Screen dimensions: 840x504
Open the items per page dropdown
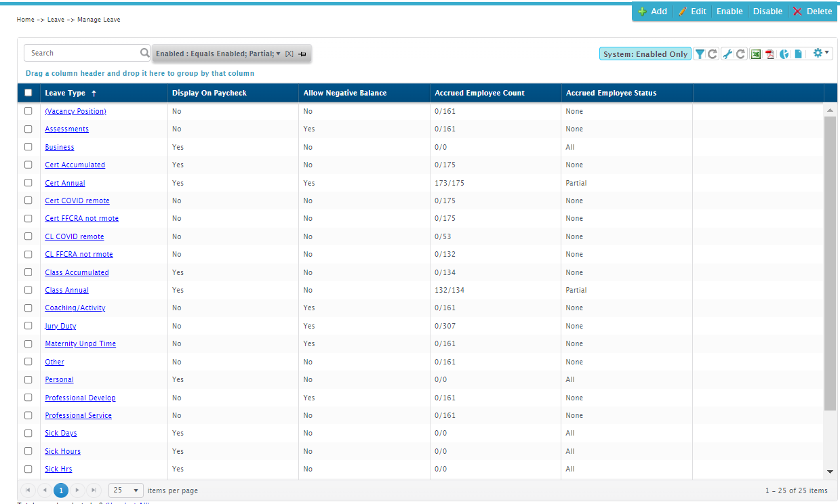(x=125, y=490)
